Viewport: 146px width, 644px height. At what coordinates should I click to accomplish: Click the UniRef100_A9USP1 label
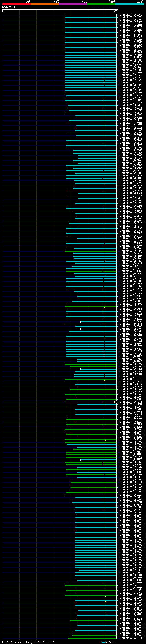pyautogui.click(x=131, y=251)
